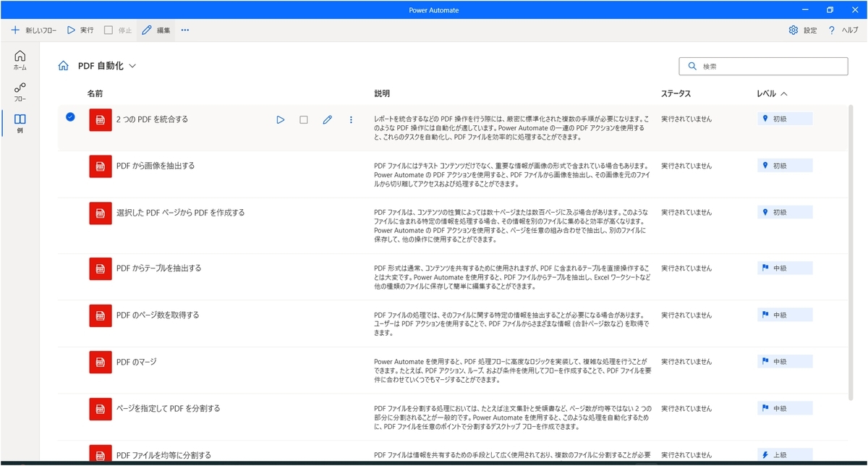Click row stop icon for 2 つの PDF を統合する
Image resolution: width=868 pixels, height=466 pixels.
point(304,119)
